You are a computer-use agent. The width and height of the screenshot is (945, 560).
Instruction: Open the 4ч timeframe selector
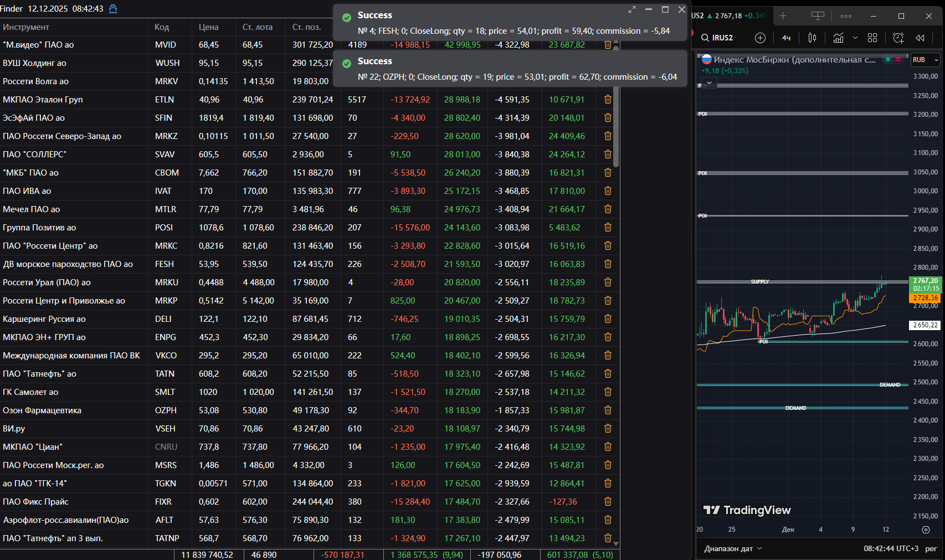click(786, 38)
